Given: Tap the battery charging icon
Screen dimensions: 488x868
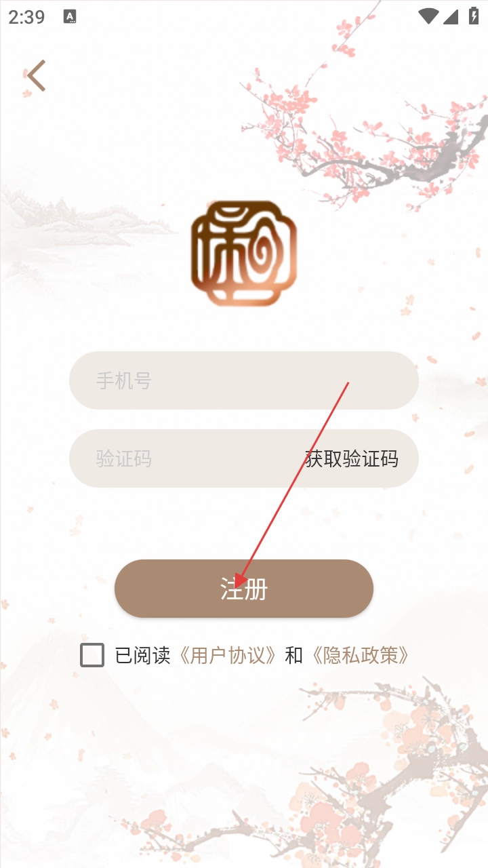Looking at the screenshot, I should coord(473,16).
